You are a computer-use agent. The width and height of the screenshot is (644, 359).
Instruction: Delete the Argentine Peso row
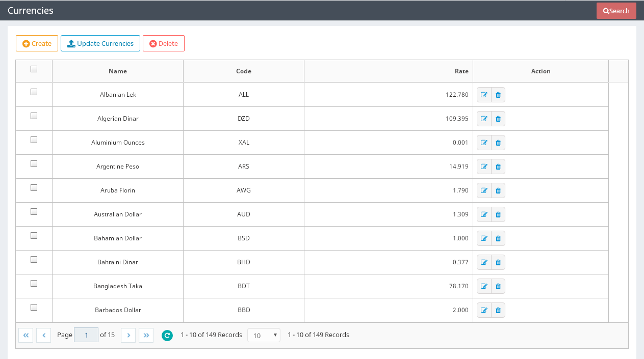coord(498,167)
